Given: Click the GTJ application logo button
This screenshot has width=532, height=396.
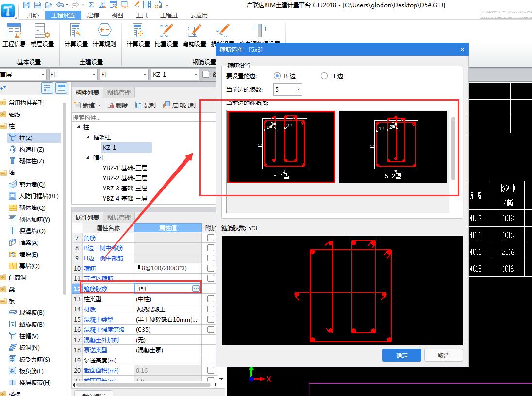Looking at the screenshot, I should coord(8,11).
